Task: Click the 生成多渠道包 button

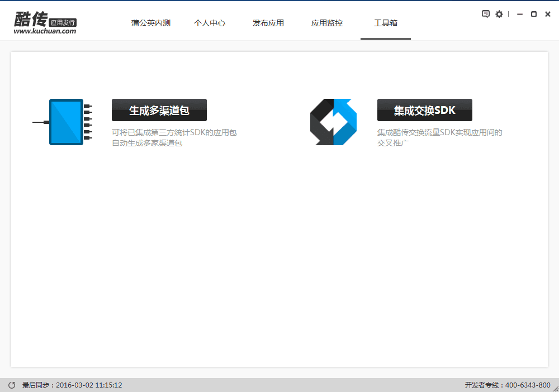Action: pos(159,110)
